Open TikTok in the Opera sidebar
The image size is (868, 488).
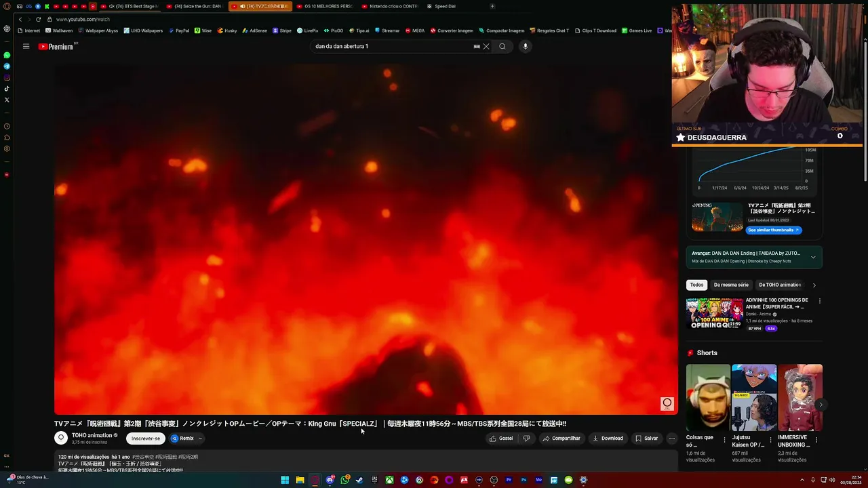(7, 88)
